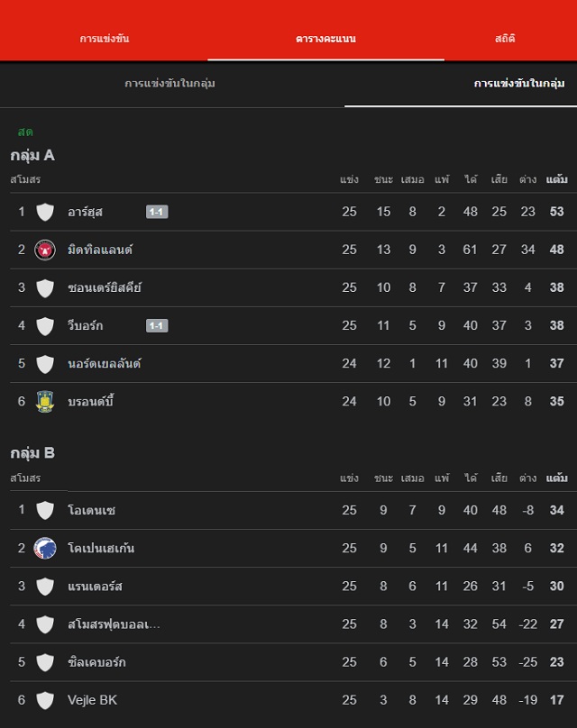Click the Nordsjaelland (นอร์ดเยลลันด์) shield icon
Image resolution: width=577 pixels, height=728 pixels.
[45, 364]
